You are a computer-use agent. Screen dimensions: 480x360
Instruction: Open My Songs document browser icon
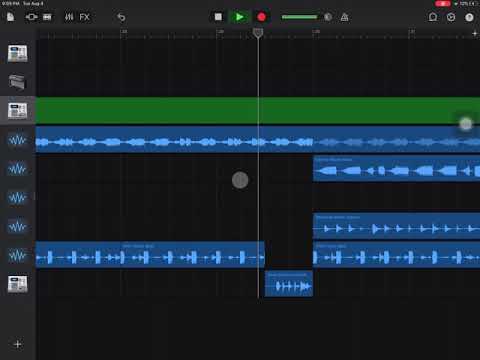[10, 17]
